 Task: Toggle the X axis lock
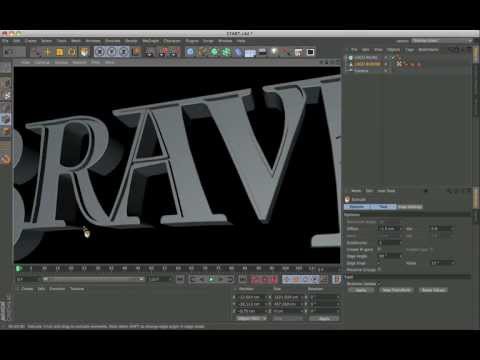[x=100, y=52]
